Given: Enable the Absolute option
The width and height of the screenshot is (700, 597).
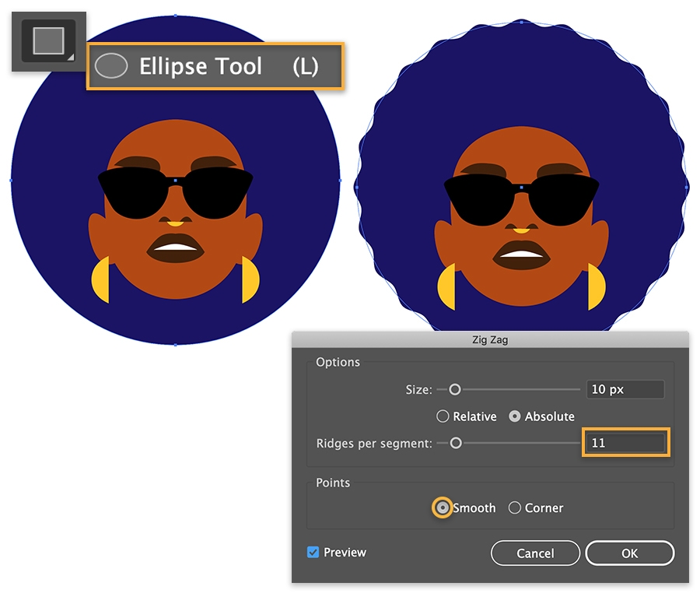Looking at the screenshot, I should (x=515, y=416).
